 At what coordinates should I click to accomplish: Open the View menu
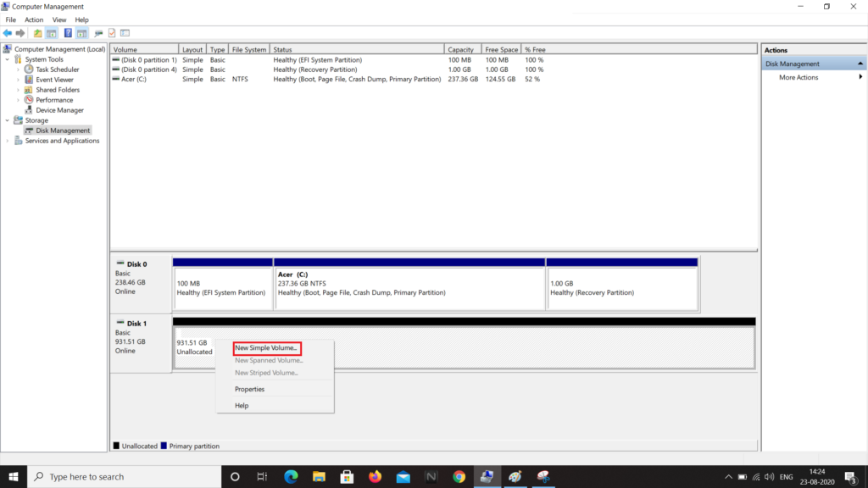(x=59, y=19)
